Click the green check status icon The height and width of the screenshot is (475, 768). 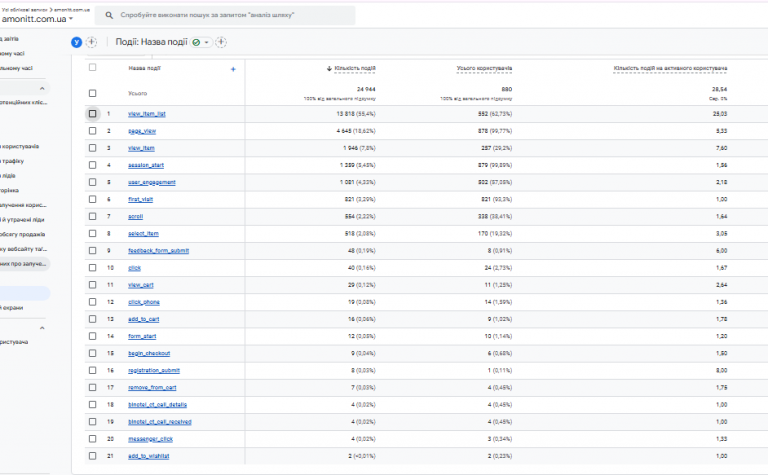[x=196, y=42]
